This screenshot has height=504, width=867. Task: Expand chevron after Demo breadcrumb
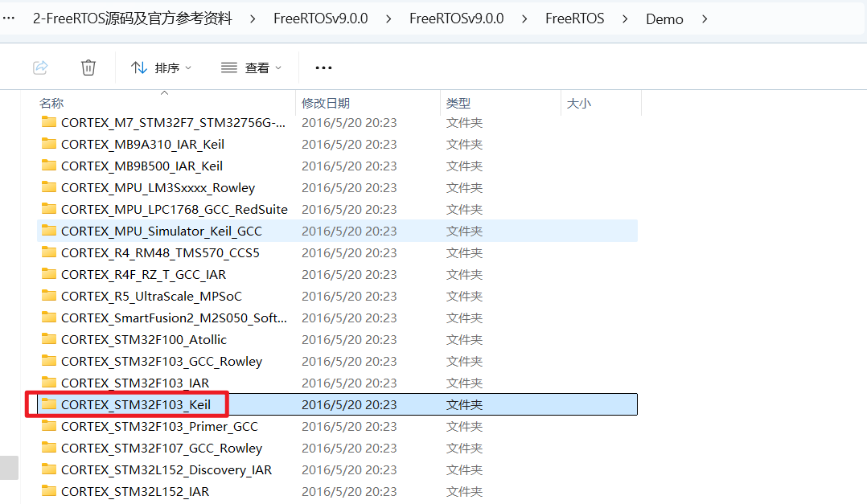[x=705, y=18]
